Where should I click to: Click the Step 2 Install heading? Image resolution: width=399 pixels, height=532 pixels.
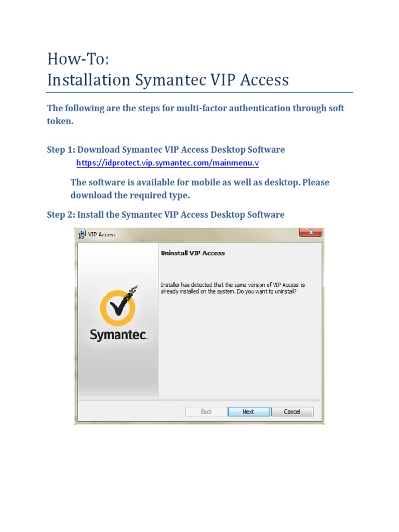point(166,215)
